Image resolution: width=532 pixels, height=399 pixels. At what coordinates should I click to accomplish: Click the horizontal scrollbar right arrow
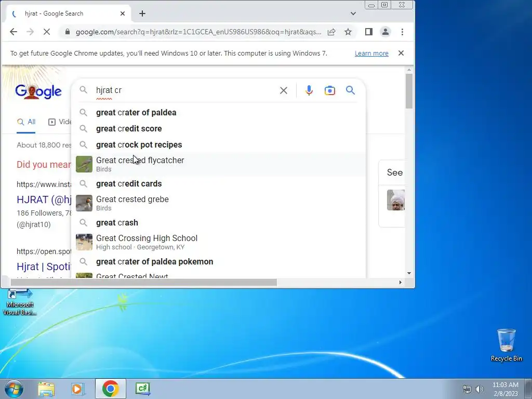(401, 282)
